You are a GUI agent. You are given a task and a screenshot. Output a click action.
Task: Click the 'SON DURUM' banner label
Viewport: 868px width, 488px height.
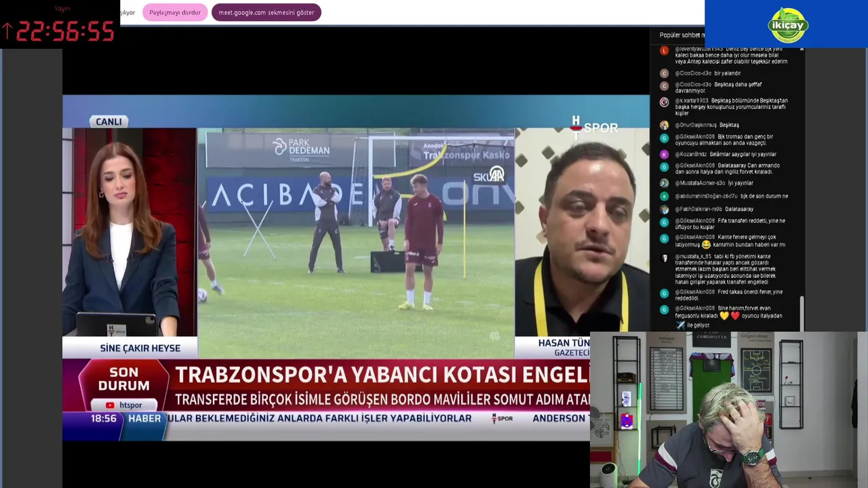click(x=123, y=379)
